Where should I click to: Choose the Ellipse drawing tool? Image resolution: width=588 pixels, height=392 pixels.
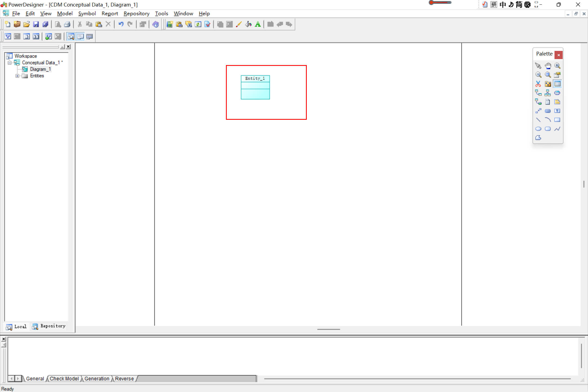[x=538, y=129]
